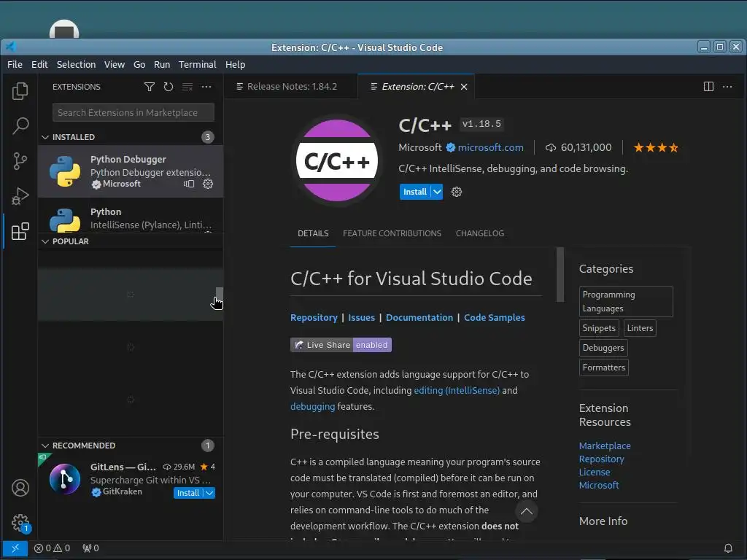The width and height of the screenshot is (747, 560).
Task: Open the Marketplace resource link
Action: pos(605,446)
